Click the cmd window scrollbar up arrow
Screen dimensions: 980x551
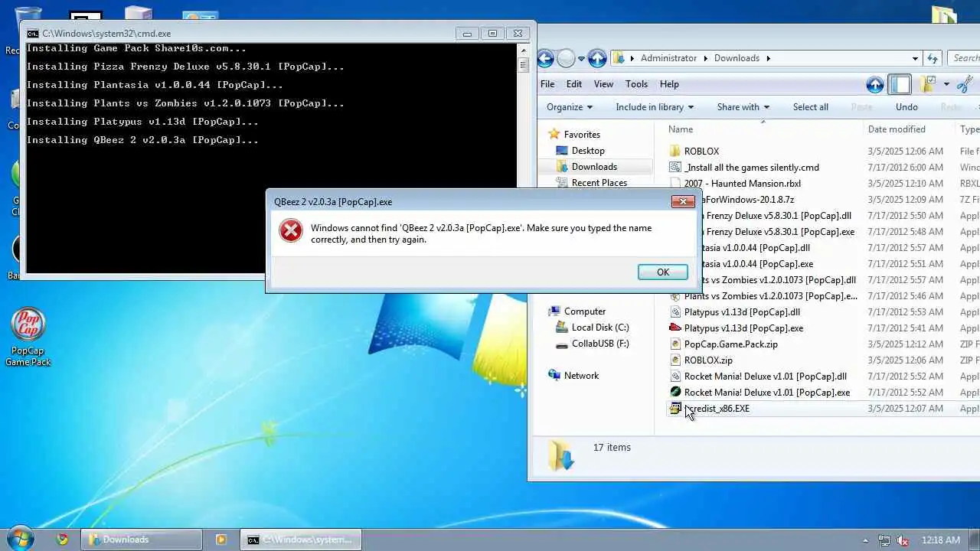(x=524, y=50)
